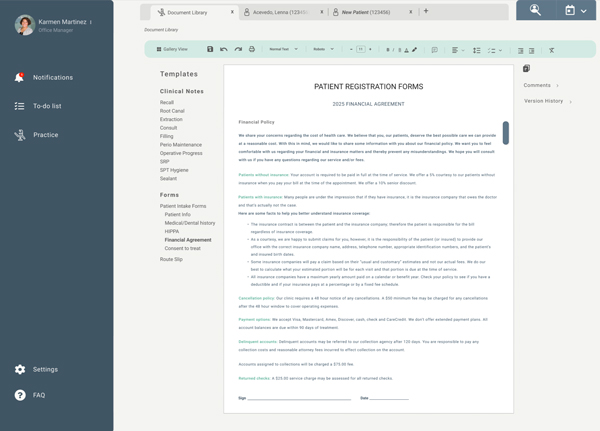The height and width of the screenshot is (431, 600).
Task: Click the Print icon
Action: [252, 49]
